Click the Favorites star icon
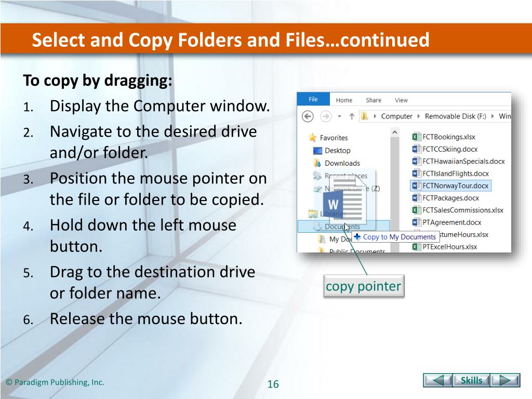Screen dimensions: 532x399 tap(312, 137)
